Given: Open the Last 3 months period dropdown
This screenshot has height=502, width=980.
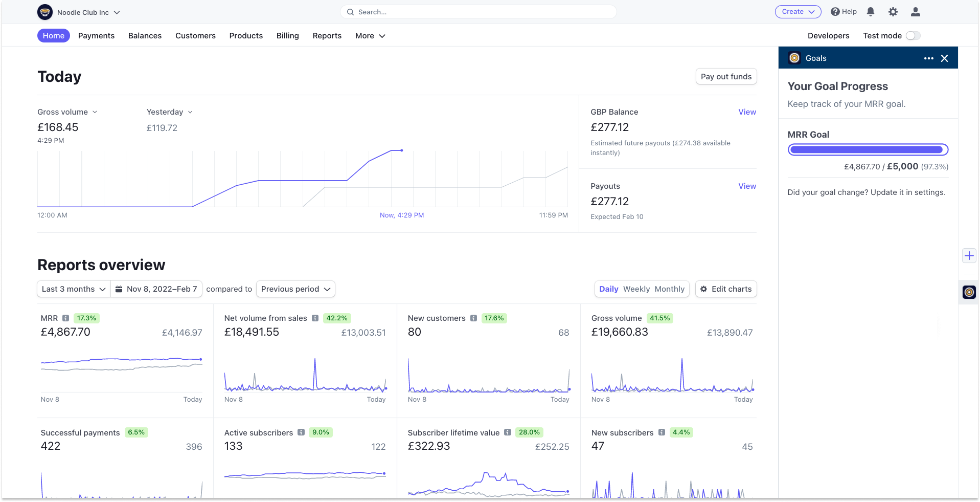Looking at the screenshot, I should [73, 289].
